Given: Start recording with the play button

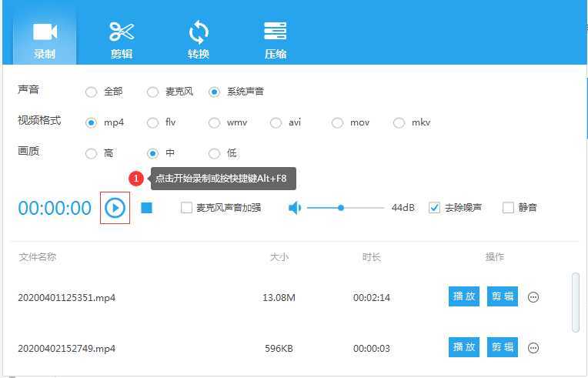Looking at the screenshot, I should [115, 208].
